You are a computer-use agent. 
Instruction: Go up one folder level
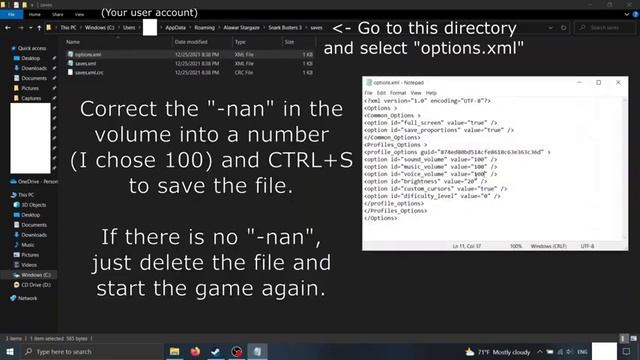pos(39,28)
